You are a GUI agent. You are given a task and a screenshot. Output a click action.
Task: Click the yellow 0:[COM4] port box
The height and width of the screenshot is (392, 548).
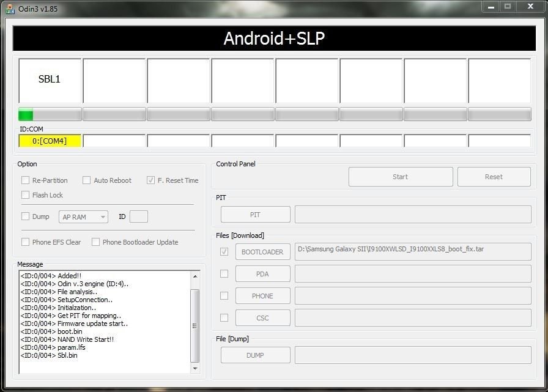(50, 141)
